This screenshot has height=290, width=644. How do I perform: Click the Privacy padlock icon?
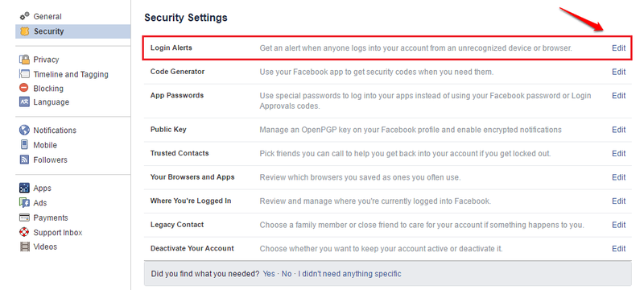[x=25, y=59]
